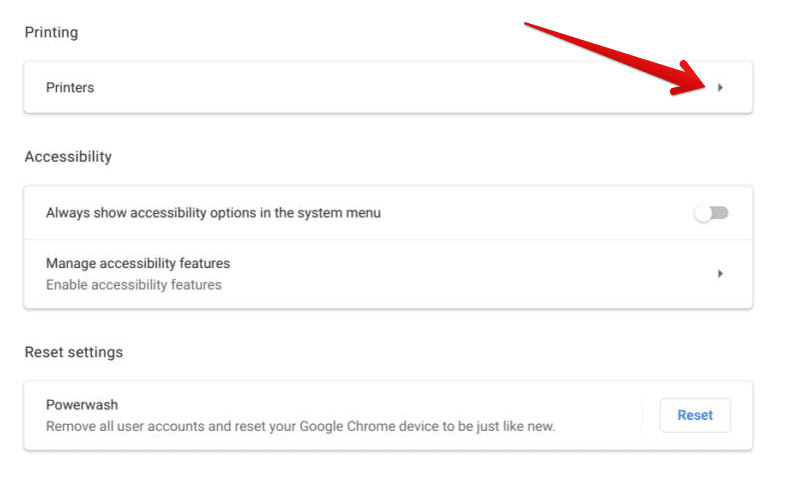Image resolution: width=795 pixels, height=486 pixels.
Task: Click the Remove all user accounts description
Action: 301,426
